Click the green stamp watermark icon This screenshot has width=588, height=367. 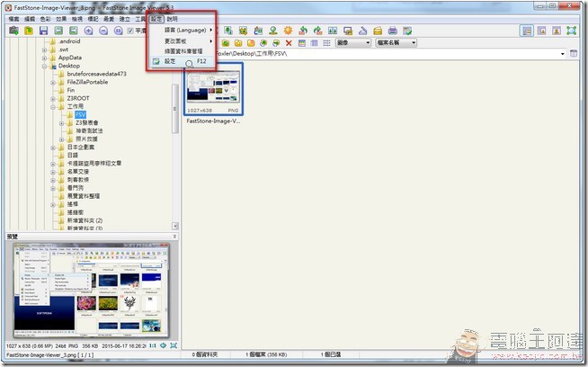[273, 31]
